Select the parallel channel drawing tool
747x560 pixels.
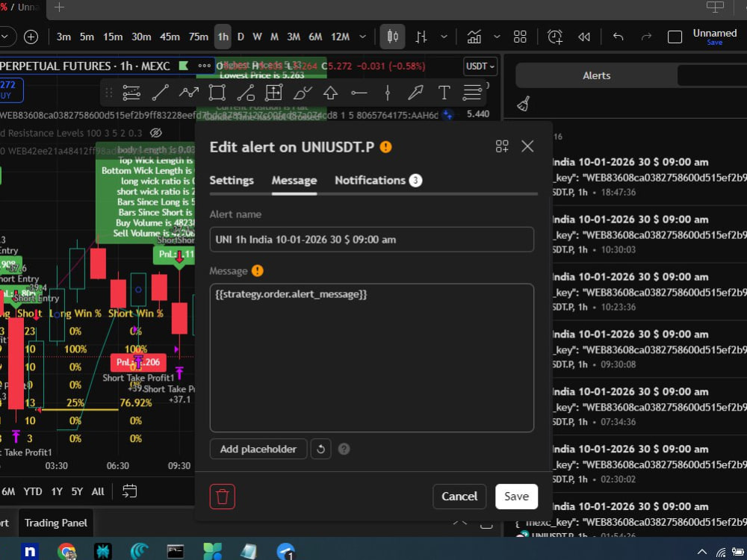(x=246, y=93)
